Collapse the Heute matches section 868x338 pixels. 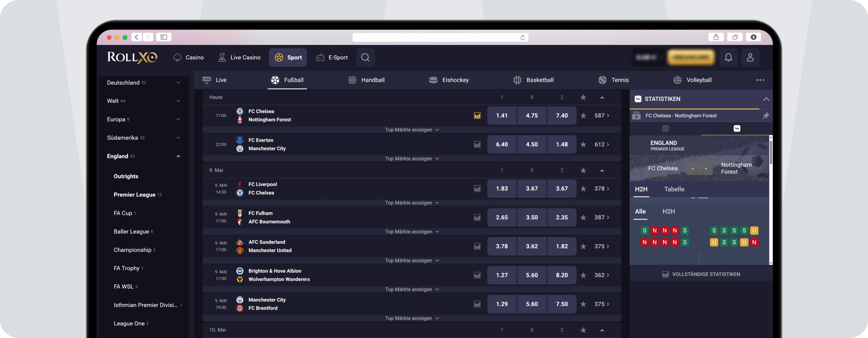pyautogui.click(x=602, y=97)
